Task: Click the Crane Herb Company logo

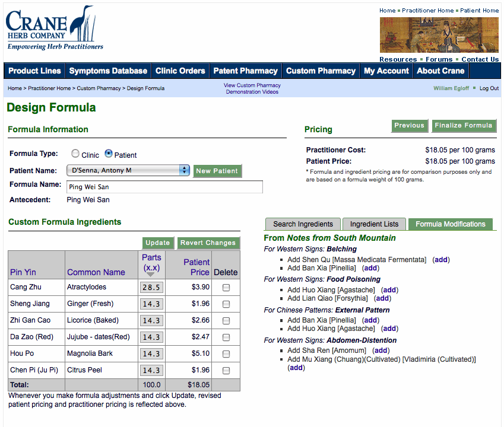Action: click(54, 28)
